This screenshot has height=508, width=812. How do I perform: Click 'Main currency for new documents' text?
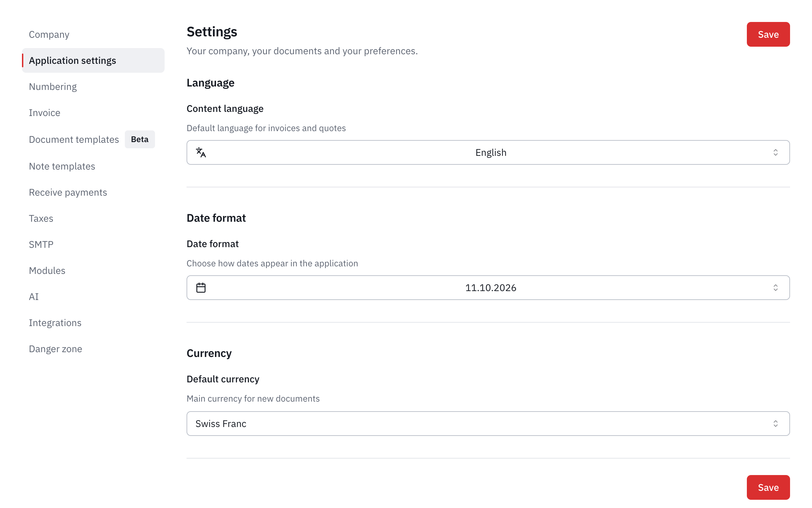253,399
